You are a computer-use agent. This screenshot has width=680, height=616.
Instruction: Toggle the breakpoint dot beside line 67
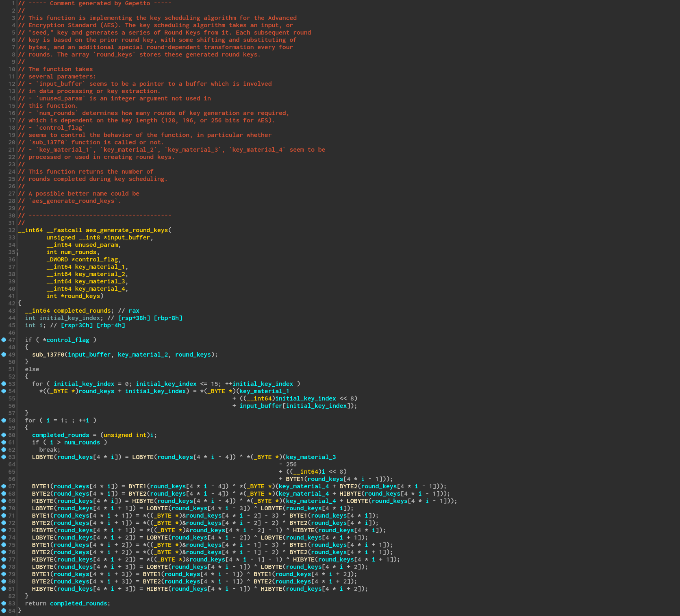click(4, 486)
